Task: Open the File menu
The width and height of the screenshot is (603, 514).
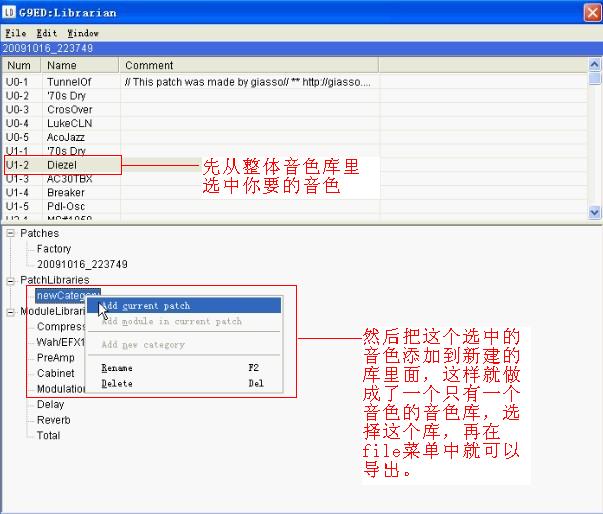Action: (x=15, y=33)
